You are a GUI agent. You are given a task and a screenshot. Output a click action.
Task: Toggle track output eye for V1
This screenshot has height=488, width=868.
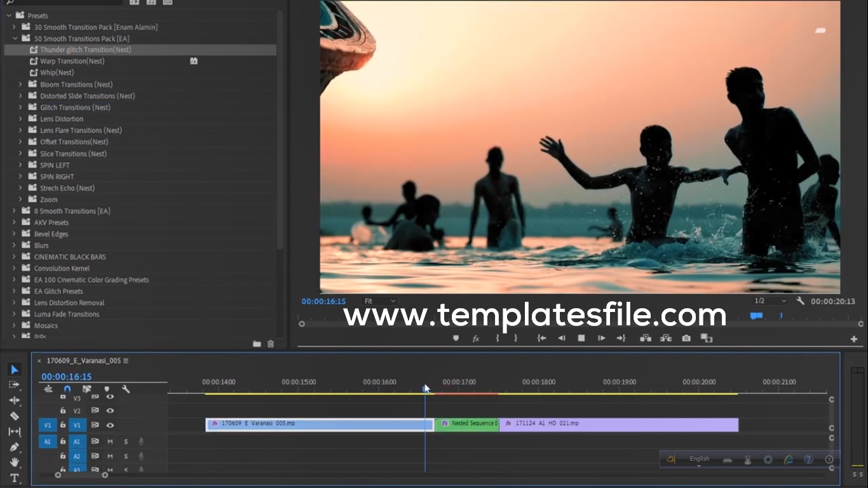110,425
